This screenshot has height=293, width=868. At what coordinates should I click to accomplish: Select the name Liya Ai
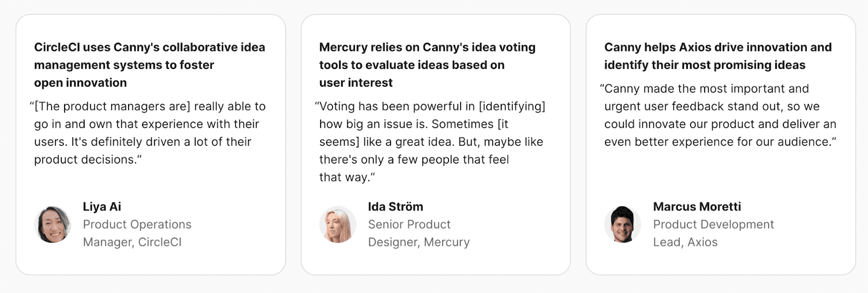click(102, 206)
